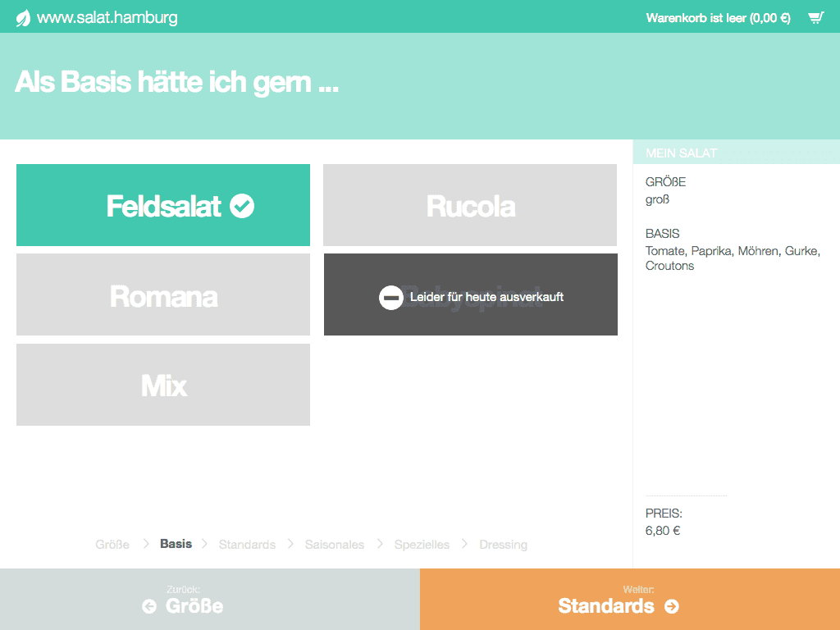Select the Mix base option
This screenshot has height=630, width=840.
click(x=162, y=384)
